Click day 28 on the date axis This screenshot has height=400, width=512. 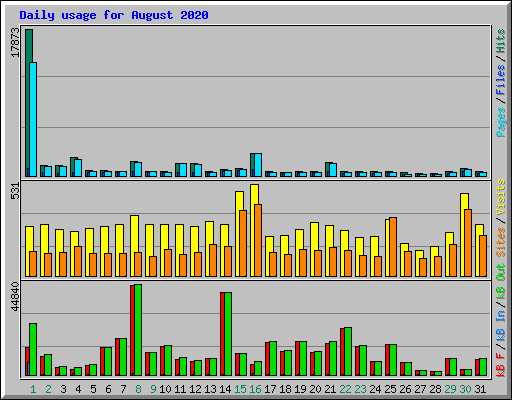click(x=435, y=389)
